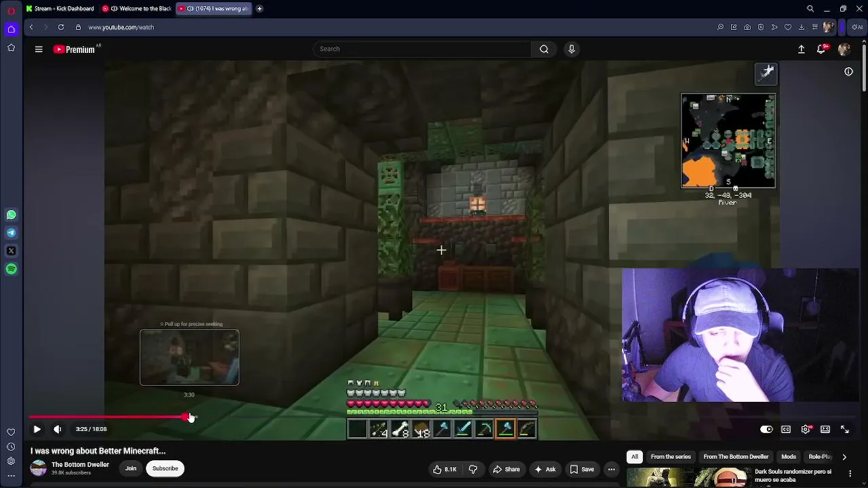Select the Mods filter chip
Viewport: 868px width, 488px height.
[x=789, y=457]
